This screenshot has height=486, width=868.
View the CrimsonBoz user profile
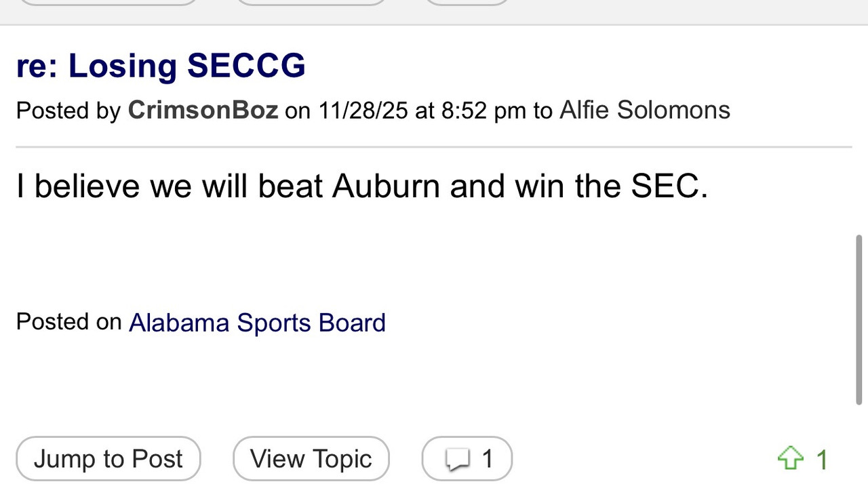(203, 110)
